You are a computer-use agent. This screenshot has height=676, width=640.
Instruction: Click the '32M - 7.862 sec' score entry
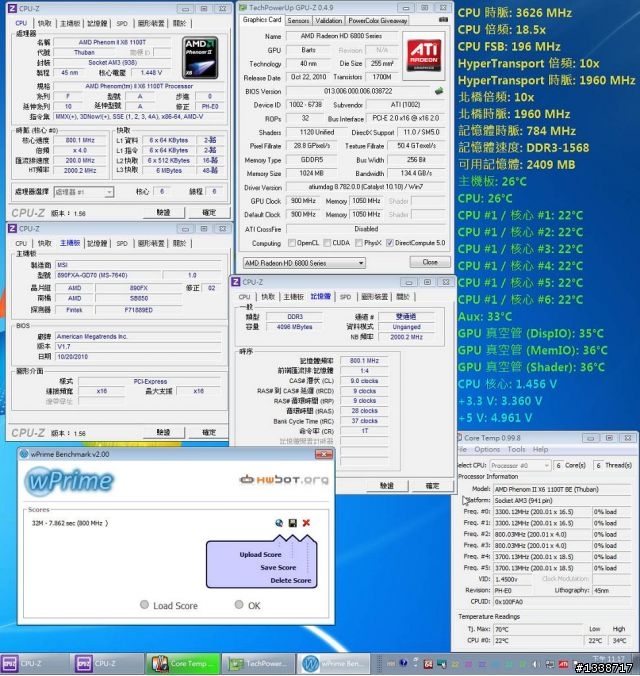(70, 523)
